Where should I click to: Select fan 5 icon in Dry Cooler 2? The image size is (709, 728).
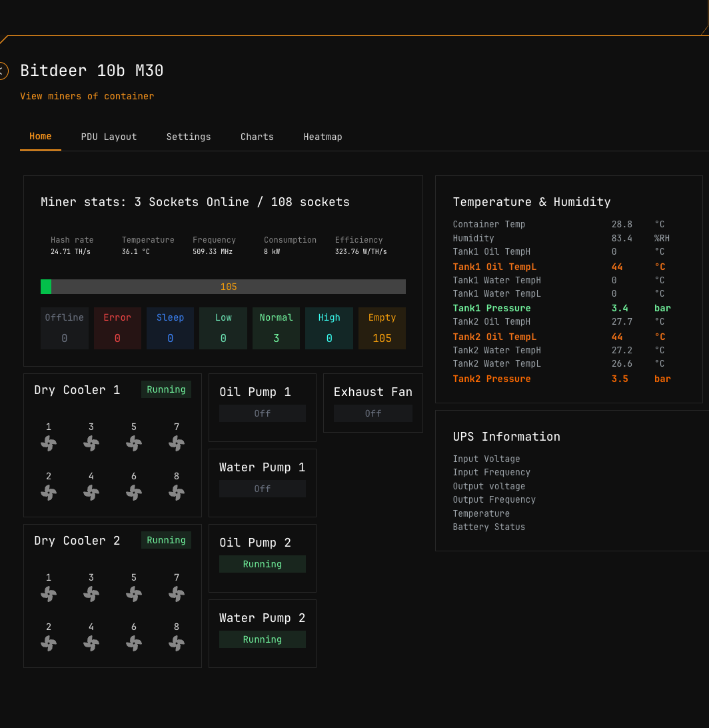[134, 594]
